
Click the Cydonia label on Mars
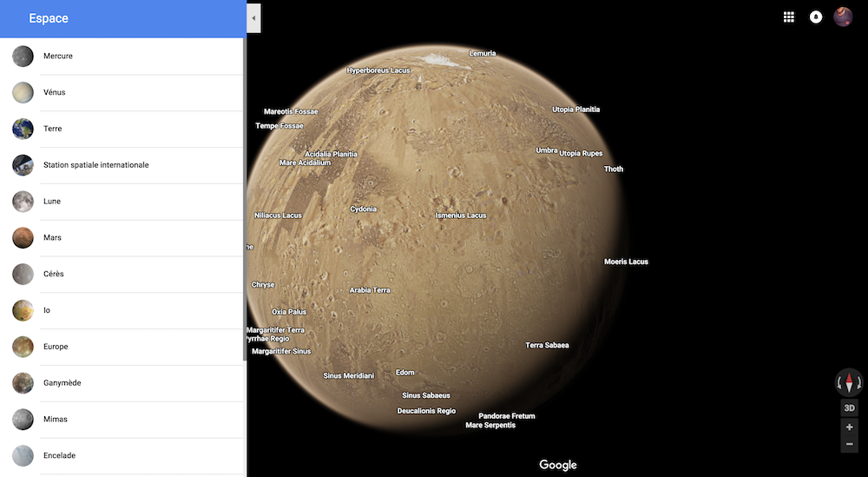click(363, 209)
